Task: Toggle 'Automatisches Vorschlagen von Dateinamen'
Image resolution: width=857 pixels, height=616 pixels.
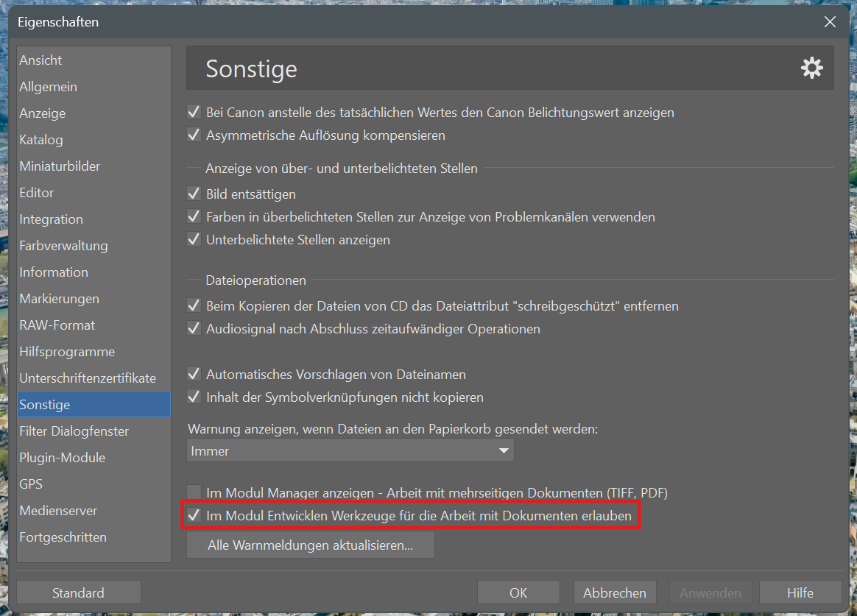Action: (194, 375)
